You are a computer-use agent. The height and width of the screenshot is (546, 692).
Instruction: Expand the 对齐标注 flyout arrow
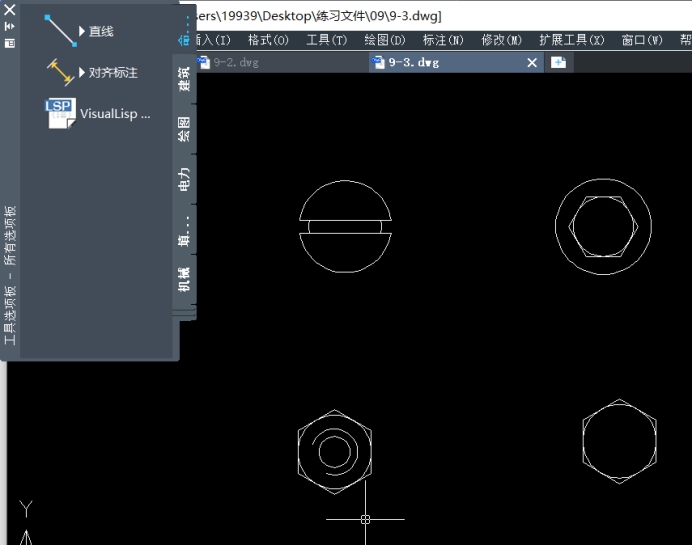click(x=82, y=73)
